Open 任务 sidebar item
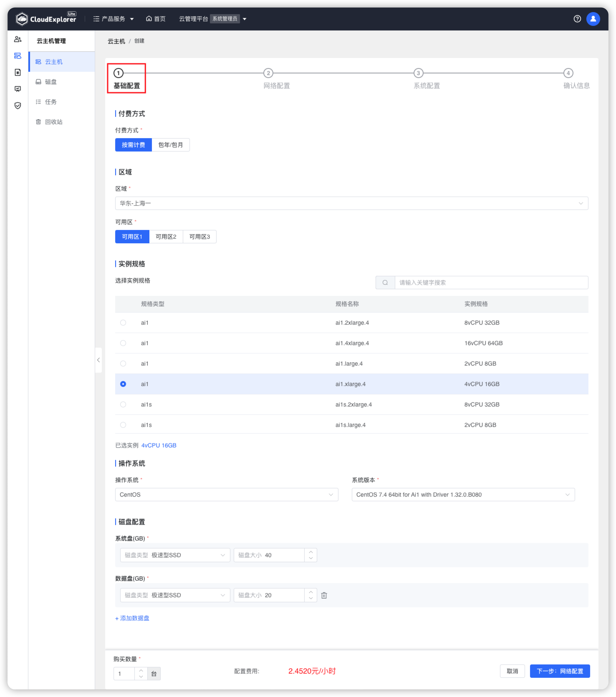This screenshot has height=697, width=616. pyautogui.click(x=62, y=102)
